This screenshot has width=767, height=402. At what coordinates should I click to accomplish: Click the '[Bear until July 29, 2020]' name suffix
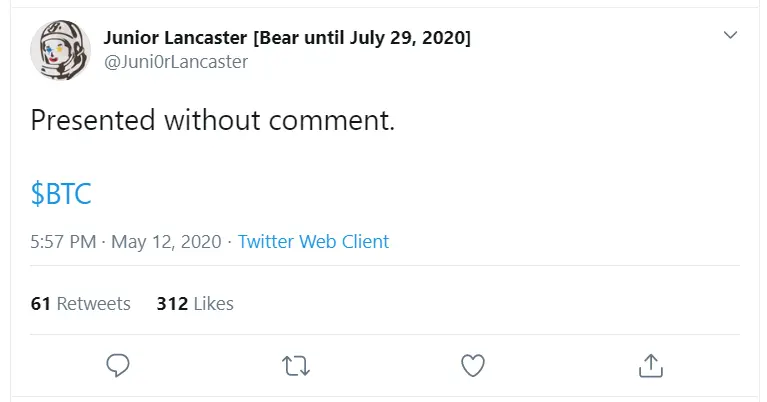coord(362,38)
